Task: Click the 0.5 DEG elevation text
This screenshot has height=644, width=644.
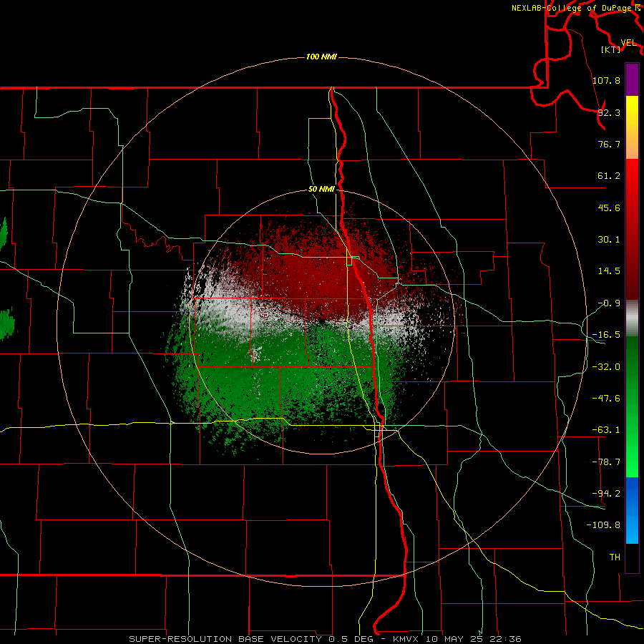Action: coord(351,639)
